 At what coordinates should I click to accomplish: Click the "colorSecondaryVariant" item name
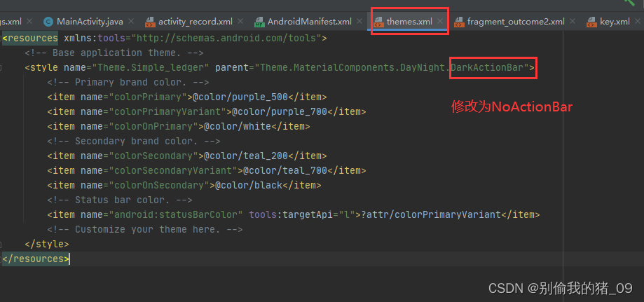pos(173,170)
